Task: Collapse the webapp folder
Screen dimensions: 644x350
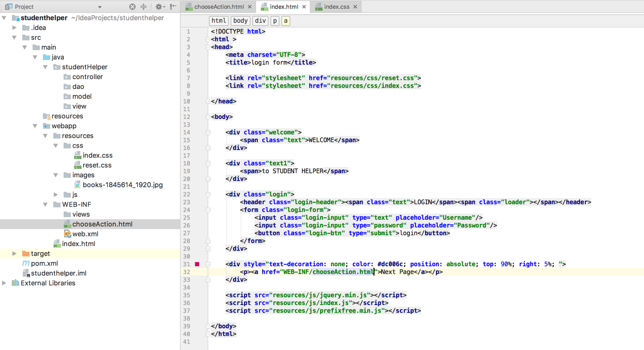Action: pyautogui.click(x=35, y=126)
